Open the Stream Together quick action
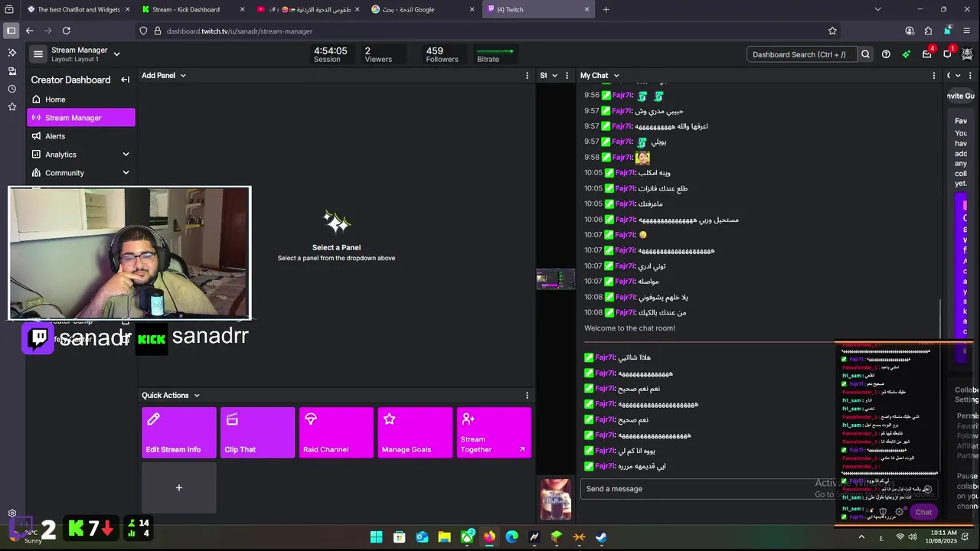Viewport: 980px width, 551px height. pos(494,432)
